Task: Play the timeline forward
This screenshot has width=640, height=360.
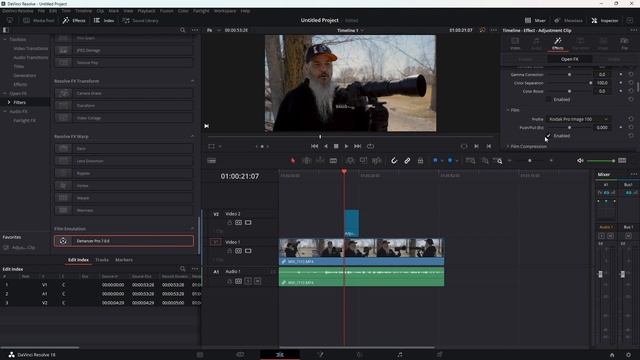Action: (x=346, y=146)
